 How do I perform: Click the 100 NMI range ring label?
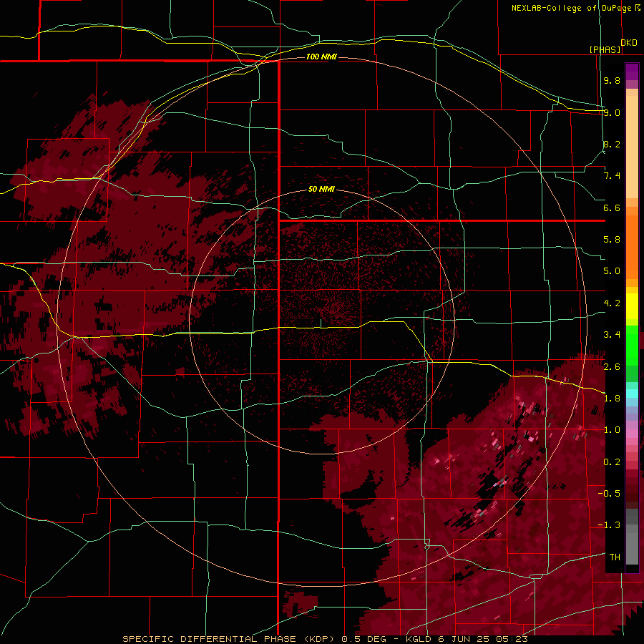pyautogui.click(x=321, y=57)
